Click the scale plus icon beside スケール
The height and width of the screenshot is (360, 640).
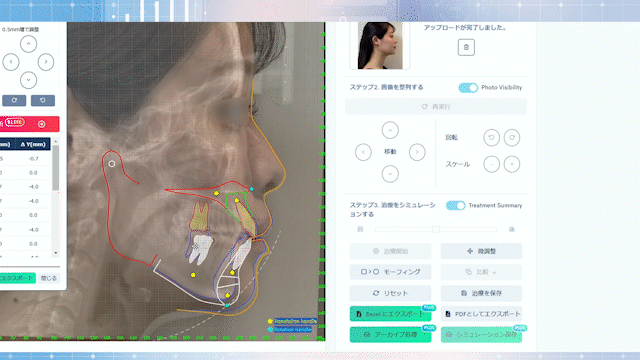[x=512, y=164]
